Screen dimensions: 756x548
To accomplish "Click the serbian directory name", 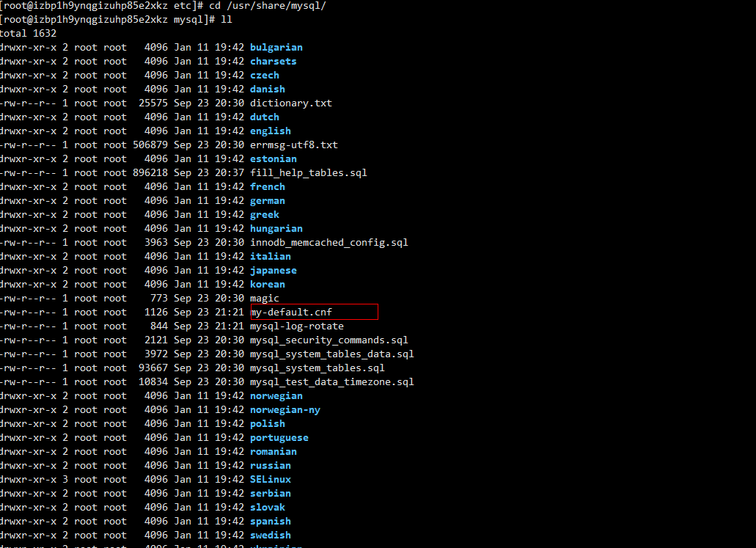I will (271, 494).
